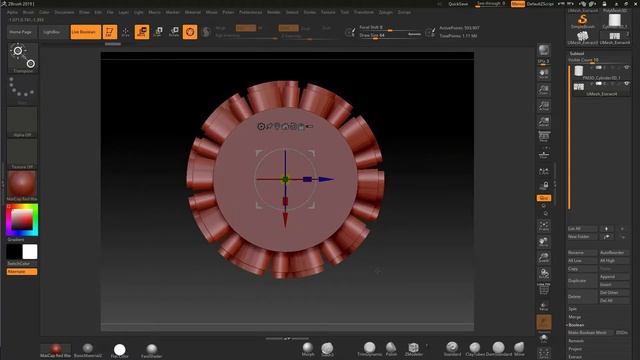The width and height of the screenshot is (640, 360).
Task: Open the Alpha Off picker
Action: coord(22,122)
